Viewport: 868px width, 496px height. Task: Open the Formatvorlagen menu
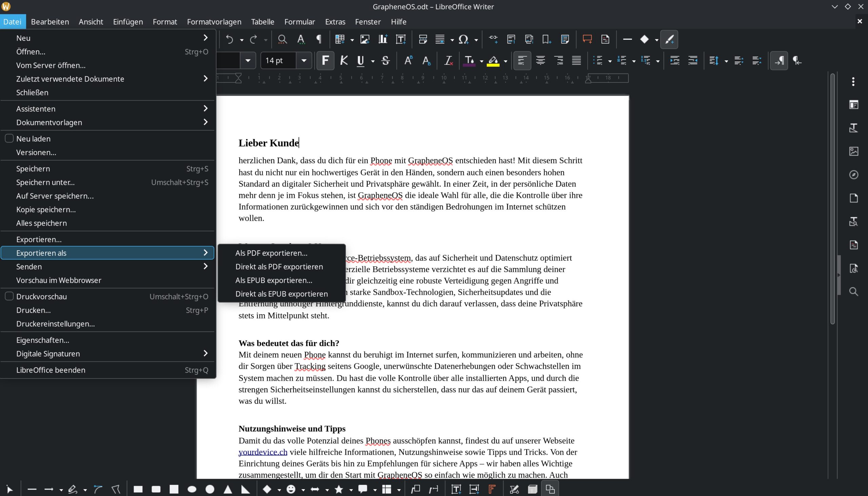214,22
